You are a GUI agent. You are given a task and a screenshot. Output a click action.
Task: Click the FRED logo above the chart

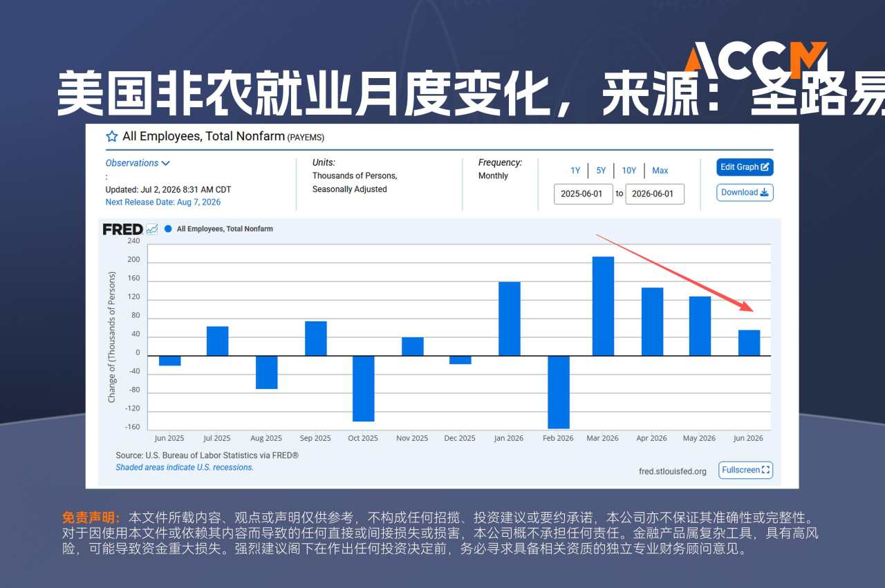coord(122,229)
